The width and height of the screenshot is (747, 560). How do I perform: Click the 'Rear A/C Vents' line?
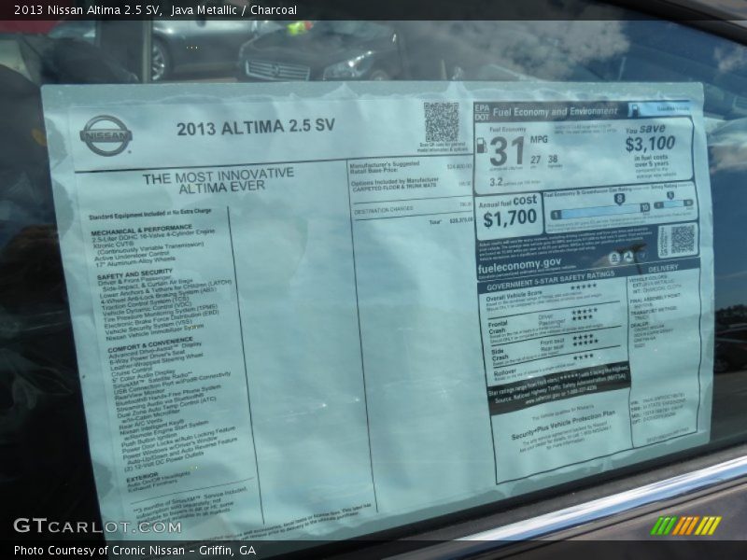tap(141, 425)
